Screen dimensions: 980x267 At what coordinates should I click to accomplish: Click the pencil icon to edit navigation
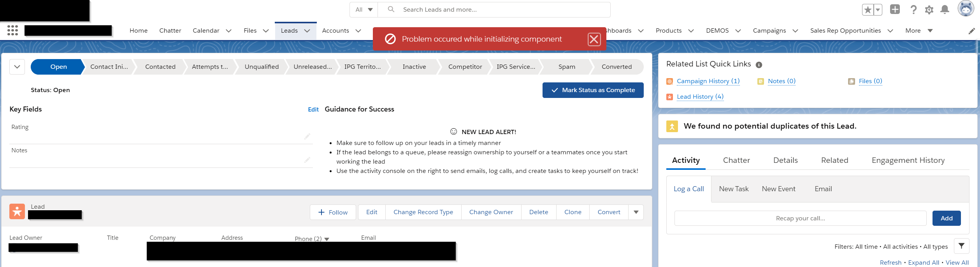click(x=972, y=31)
